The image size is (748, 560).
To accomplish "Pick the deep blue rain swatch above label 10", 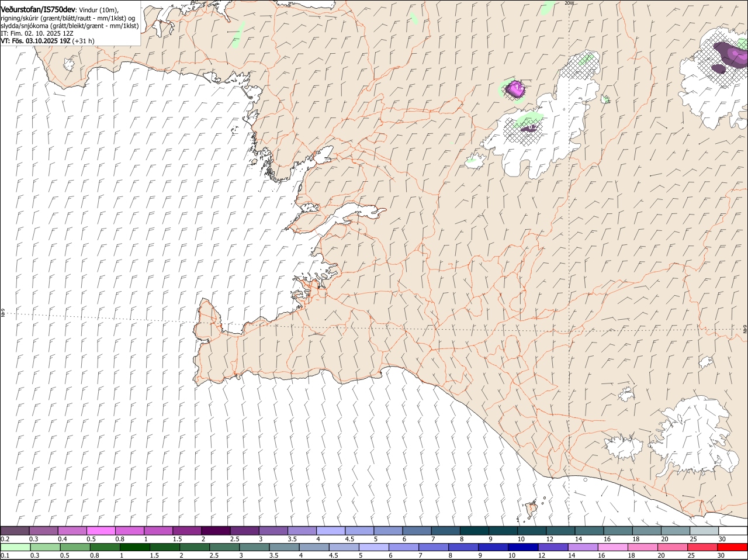I will (524, 547).
